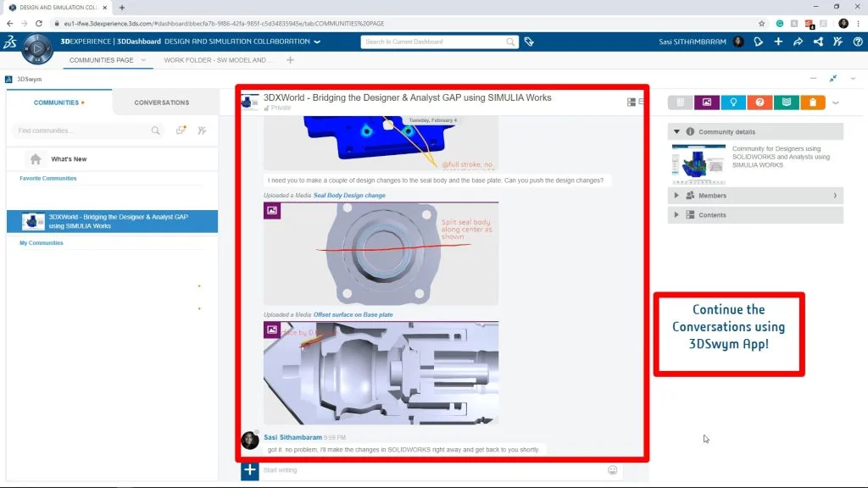Switch to the Conversations tab
This screenshot has width=868, height=488.
point(161,103)
